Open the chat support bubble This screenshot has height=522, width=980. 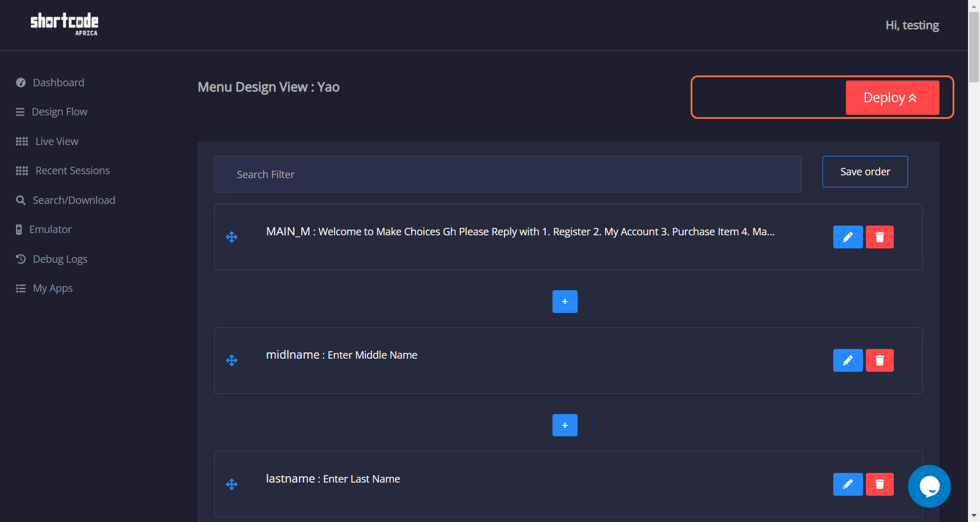pyautogui.click(x=929, y=487)
